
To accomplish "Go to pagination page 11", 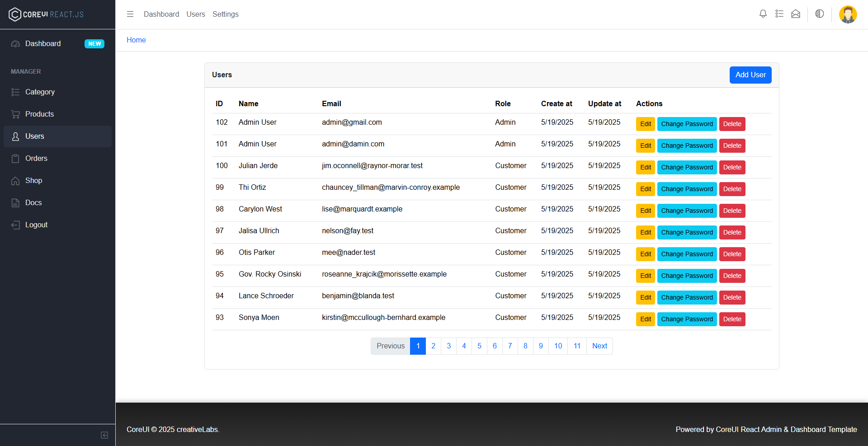I will (x=577, y=346).
